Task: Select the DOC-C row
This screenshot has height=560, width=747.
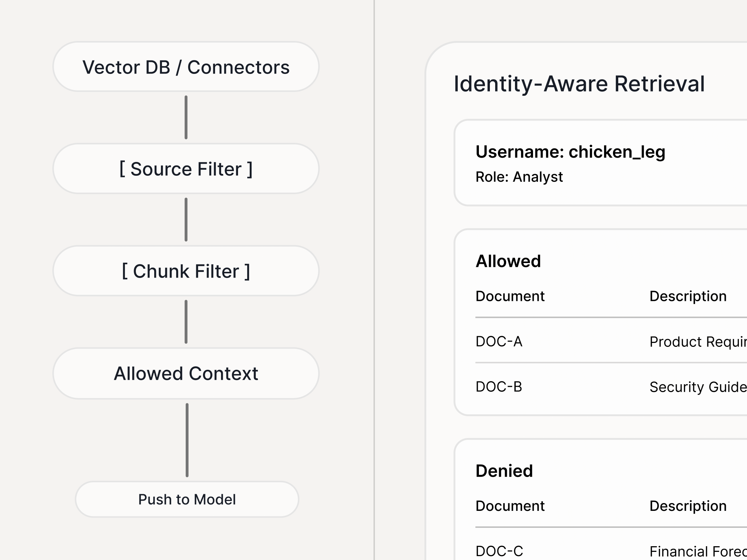Action: (499, 551)
